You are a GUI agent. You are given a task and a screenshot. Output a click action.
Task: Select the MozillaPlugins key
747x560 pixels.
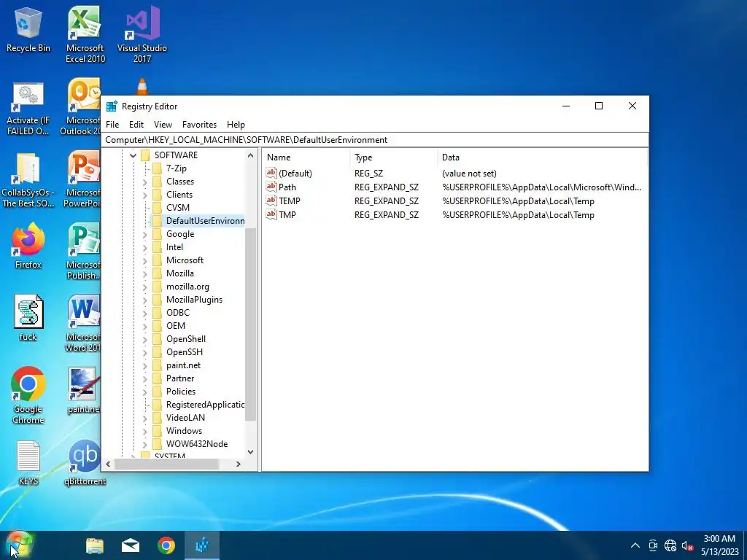tap(194, 300)
